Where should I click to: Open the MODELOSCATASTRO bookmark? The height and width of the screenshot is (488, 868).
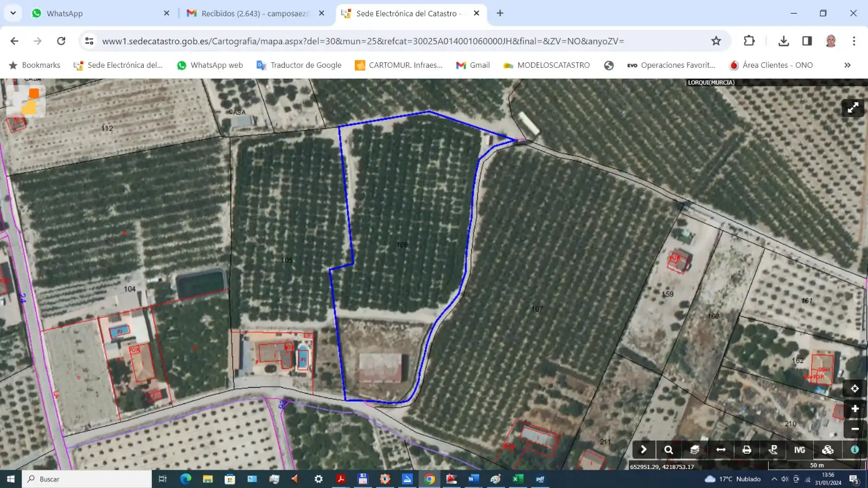point(546,65)
